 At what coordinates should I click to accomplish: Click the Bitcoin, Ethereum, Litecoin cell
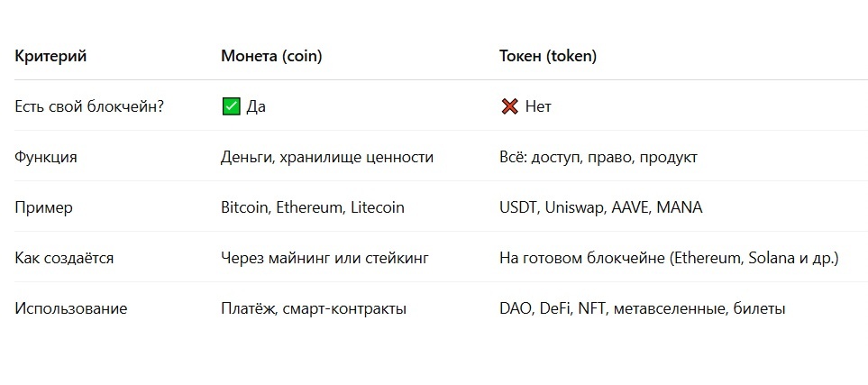(313, 207)
